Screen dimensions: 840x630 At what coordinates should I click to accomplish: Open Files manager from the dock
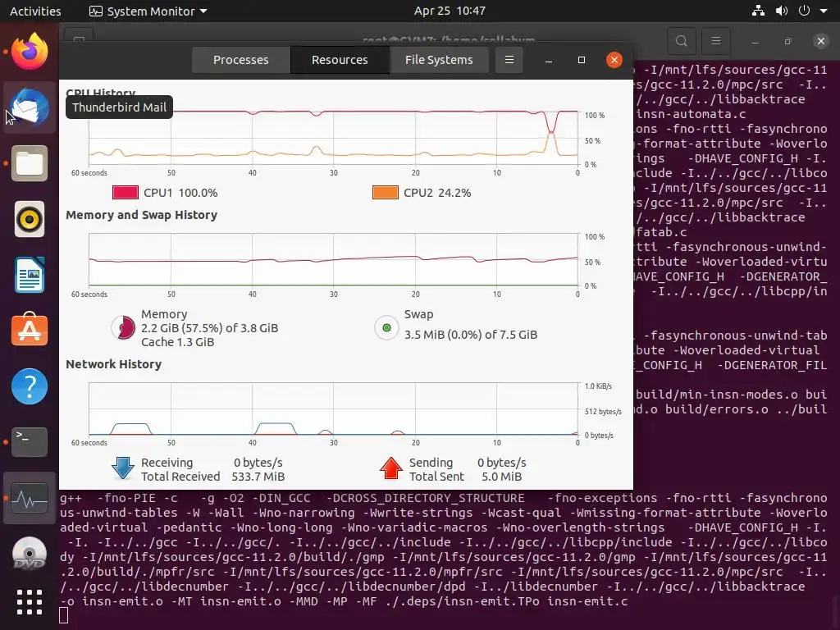pyautogui.click(x=30, y=163)
